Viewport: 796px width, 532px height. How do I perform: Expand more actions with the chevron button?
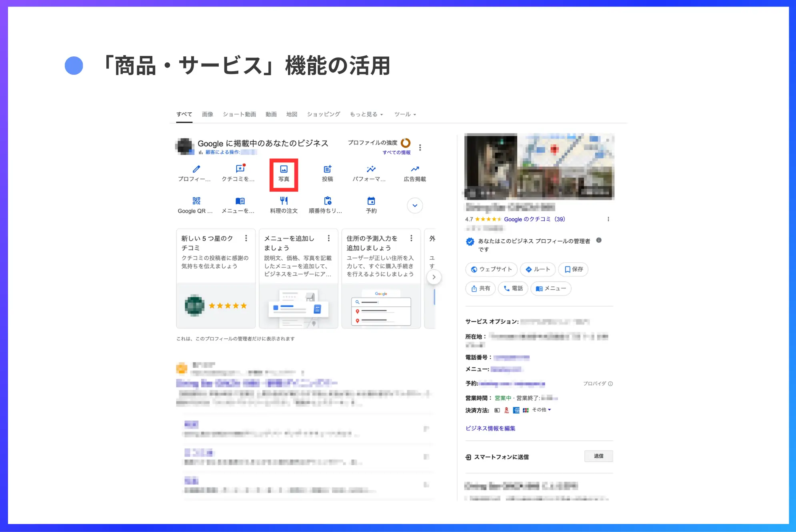414,205
